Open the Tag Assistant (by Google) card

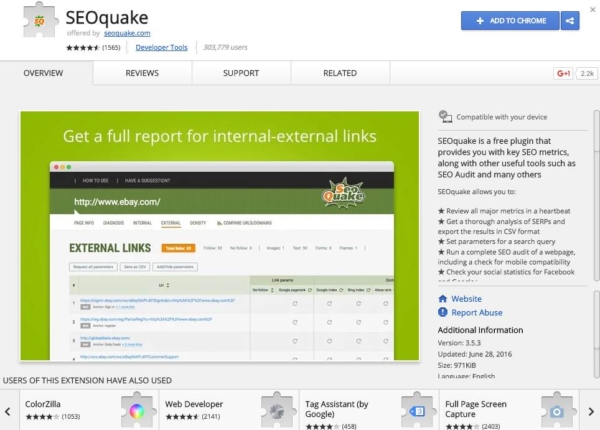pyautogui.click(x=369, y=410)
